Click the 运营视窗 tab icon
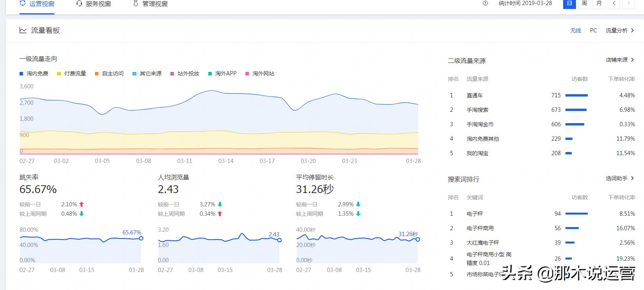This screenshot has height=290, width=644. point(23,4)
